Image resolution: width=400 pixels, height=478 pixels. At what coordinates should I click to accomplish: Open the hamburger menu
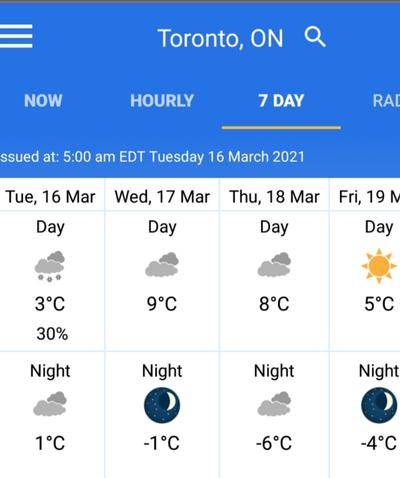(16, 36)
